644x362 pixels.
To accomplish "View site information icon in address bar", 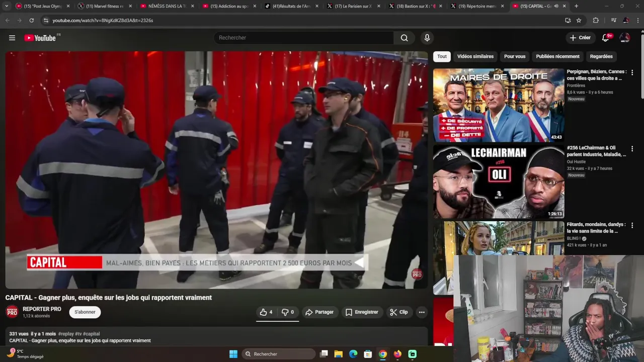I will (46, 20).
